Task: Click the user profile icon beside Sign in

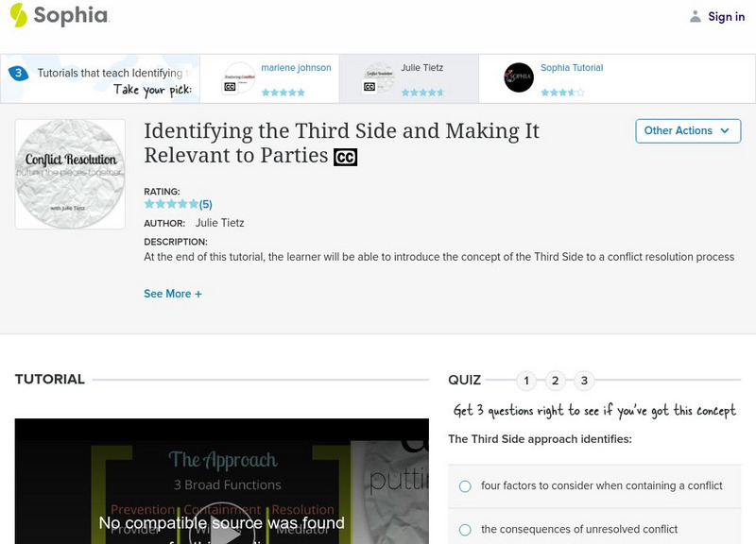Action: (695, 16)
